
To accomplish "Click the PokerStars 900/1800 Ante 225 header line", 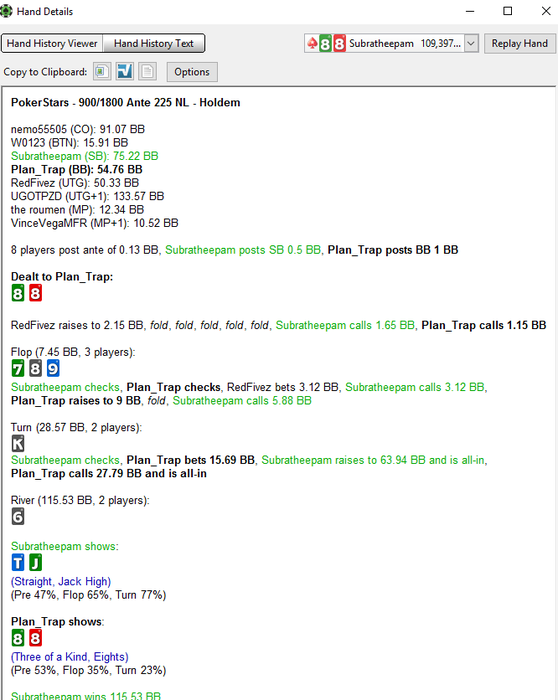I will [x=125, y=103].
